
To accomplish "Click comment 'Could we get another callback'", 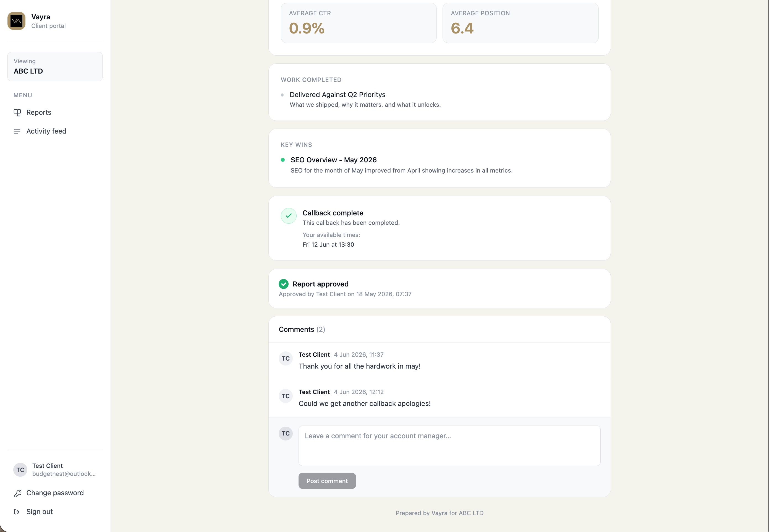I will pos(365,404).
